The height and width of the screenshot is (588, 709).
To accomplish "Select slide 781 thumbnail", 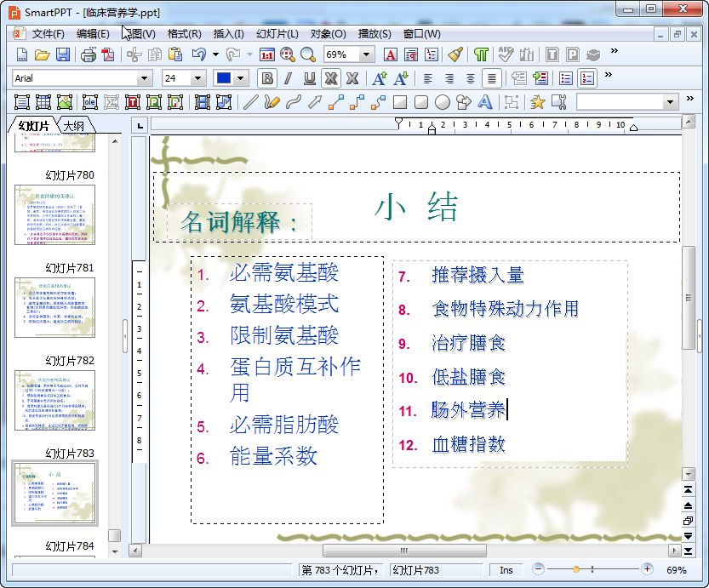I will click(54, 307).
